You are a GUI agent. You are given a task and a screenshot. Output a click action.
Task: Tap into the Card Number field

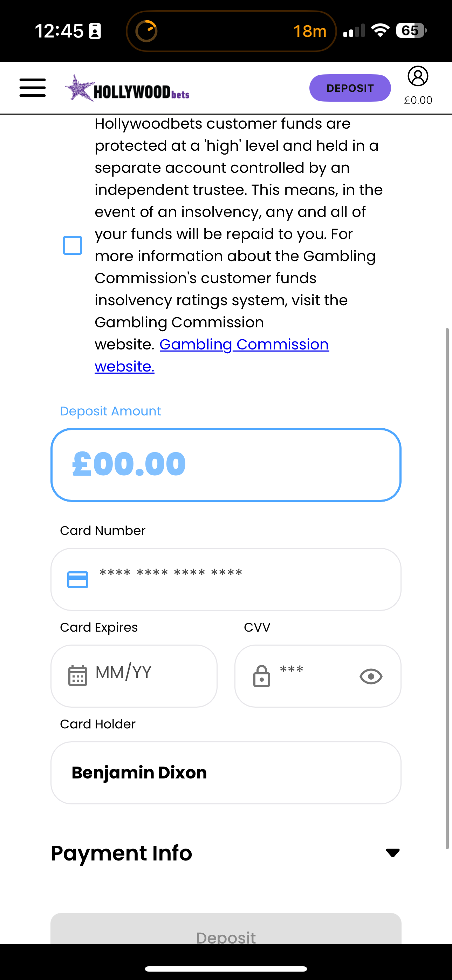click(244, 579)
